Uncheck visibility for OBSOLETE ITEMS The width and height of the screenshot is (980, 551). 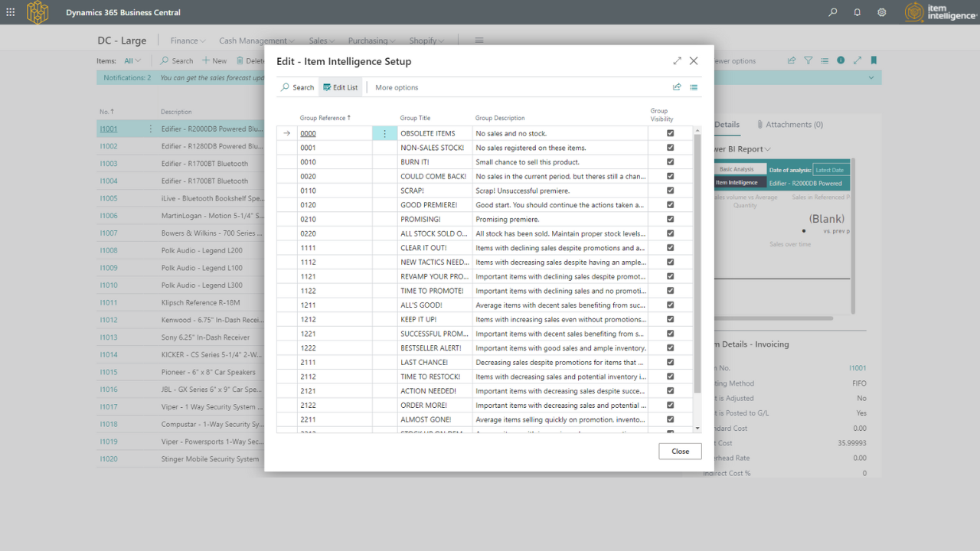click(671, 133)
